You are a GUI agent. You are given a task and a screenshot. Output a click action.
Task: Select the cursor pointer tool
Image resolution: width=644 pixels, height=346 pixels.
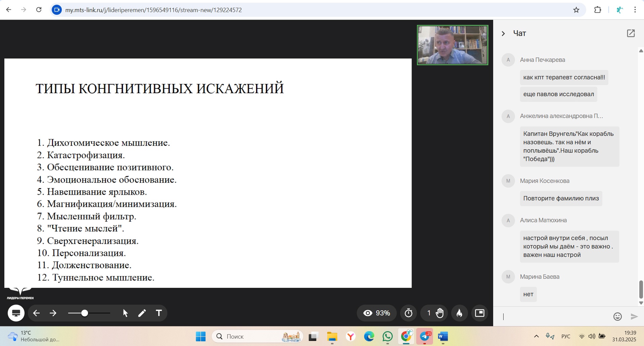click(x=125, y=313)
